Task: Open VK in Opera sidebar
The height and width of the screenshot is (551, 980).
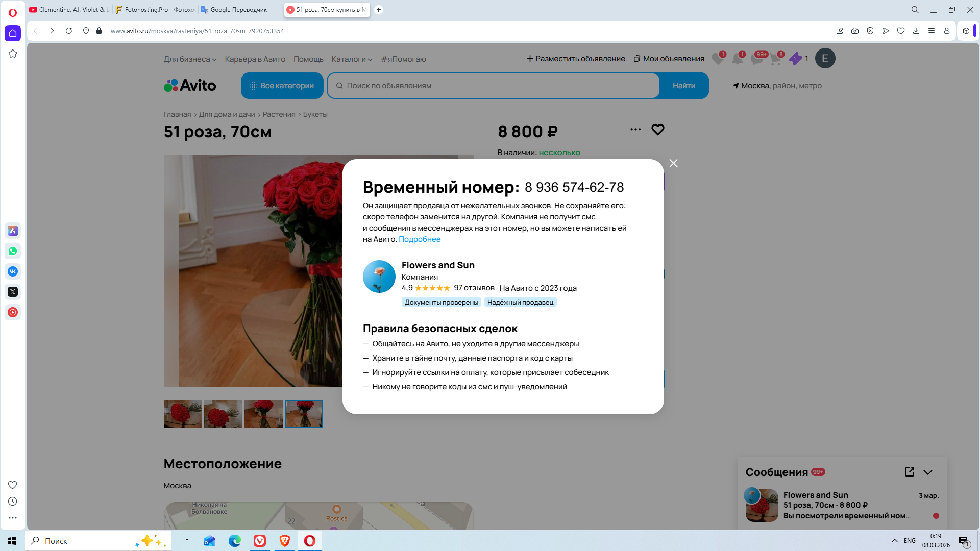Action: click(x=13, y=271)
